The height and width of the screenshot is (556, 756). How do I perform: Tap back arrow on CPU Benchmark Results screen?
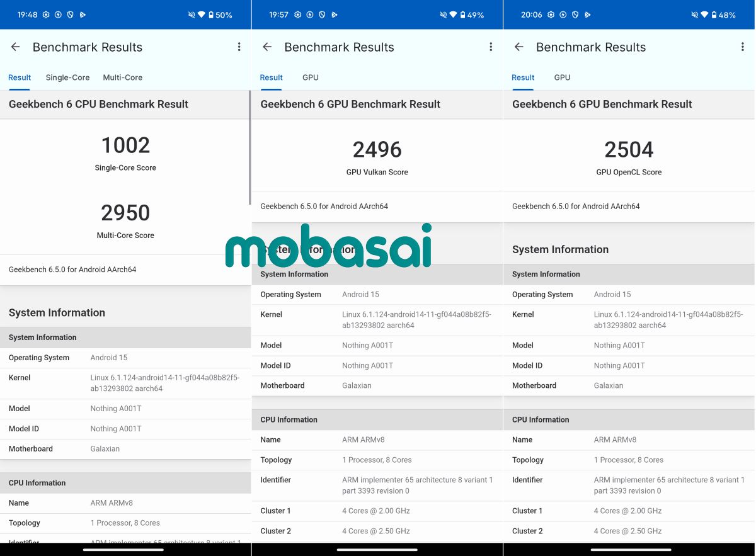[x=16, y=47]
